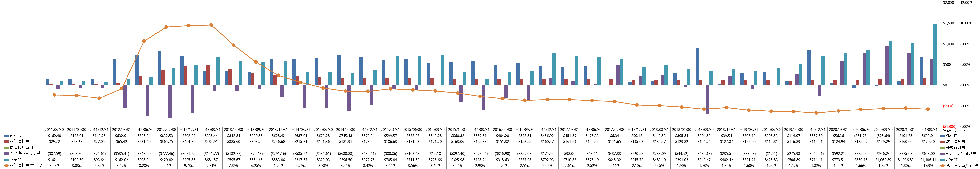The height and width of the screenshot is (169, 980).
Task: Select the 2013/03/31 column header
Action: [x=212, y=130]
